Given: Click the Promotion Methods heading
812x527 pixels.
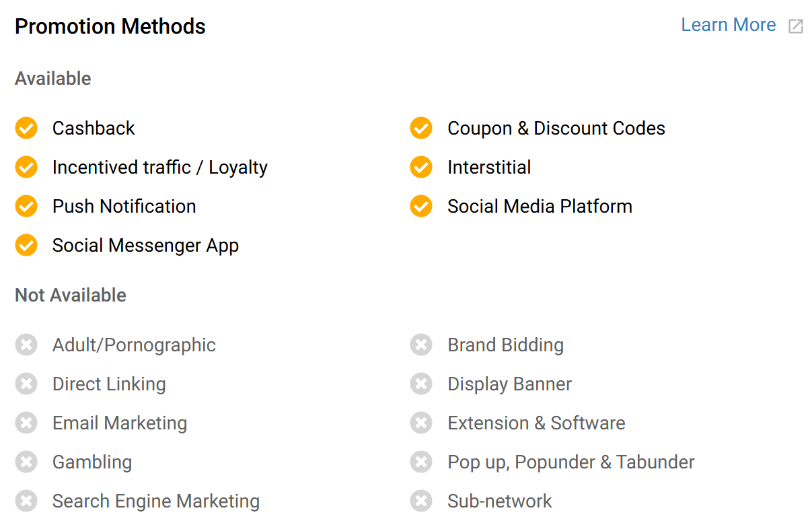Looking at the screenshot, I should pos(110,26).
